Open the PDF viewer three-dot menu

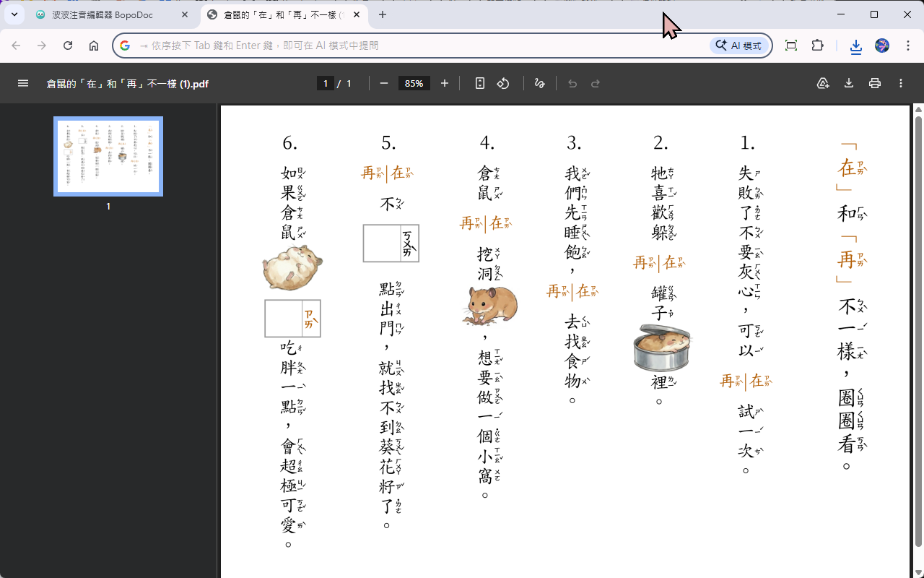click(901, 83)
